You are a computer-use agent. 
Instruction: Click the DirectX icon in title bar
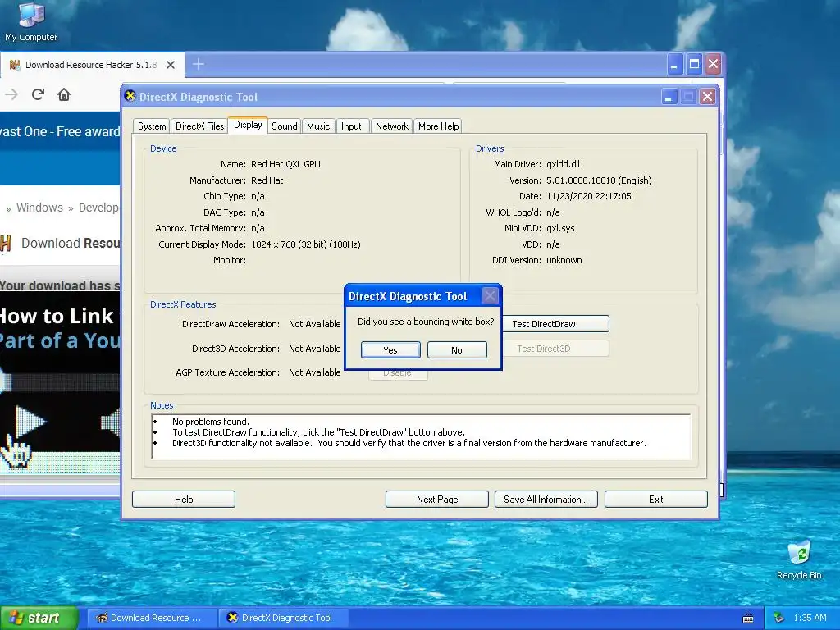coord(130,96)
